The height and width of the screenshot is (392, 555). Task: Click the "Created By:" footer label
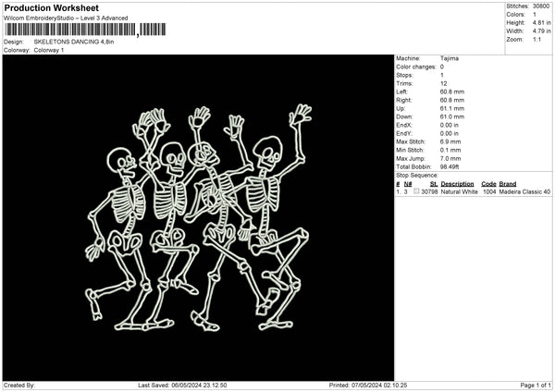click(19, 386)
